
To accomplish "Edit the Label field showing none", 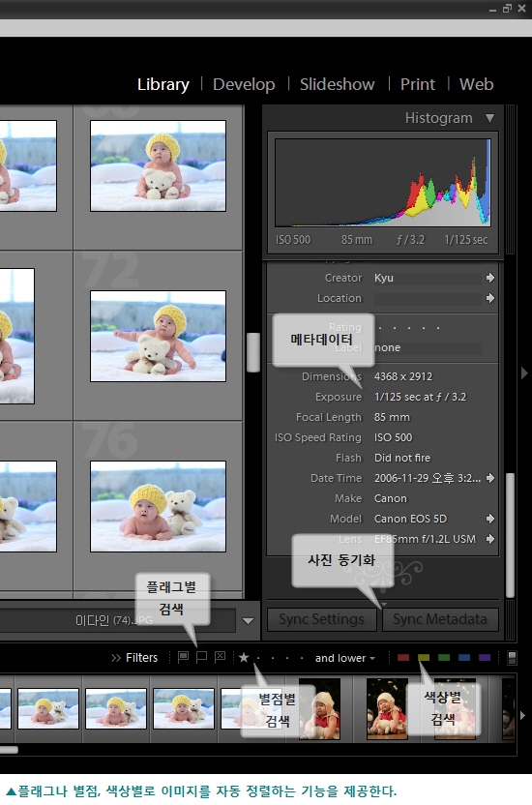I will tap(428, 347).
